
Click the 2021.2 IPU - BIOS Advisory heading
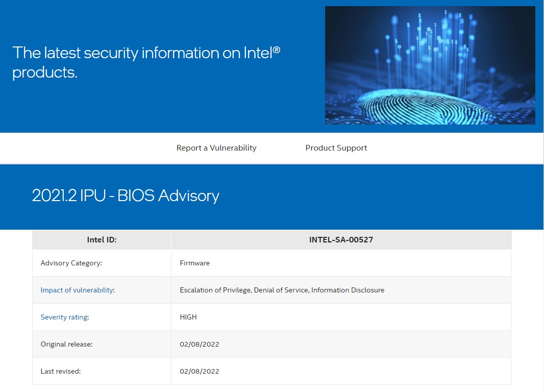click(126, 195)
